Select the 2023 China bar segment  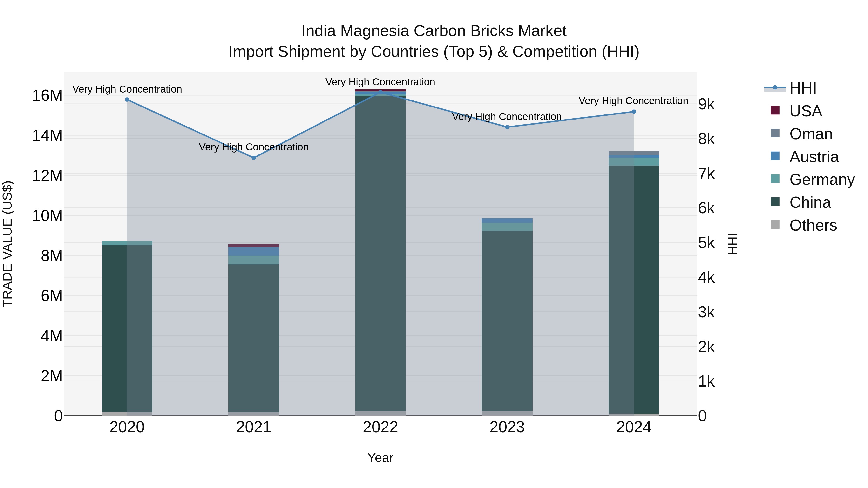pos(507,321)
